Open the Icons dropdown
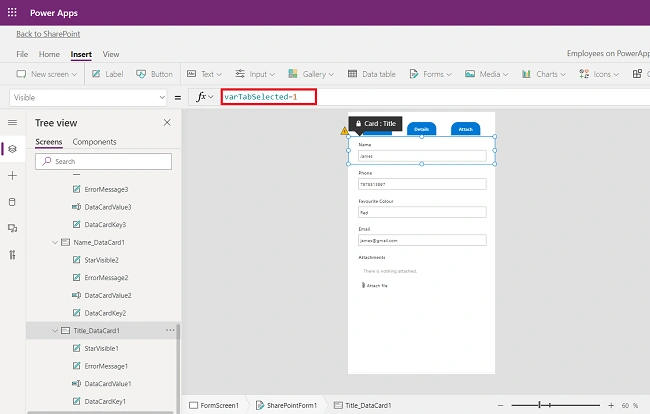650x414 pixels. tap(599, 74)
